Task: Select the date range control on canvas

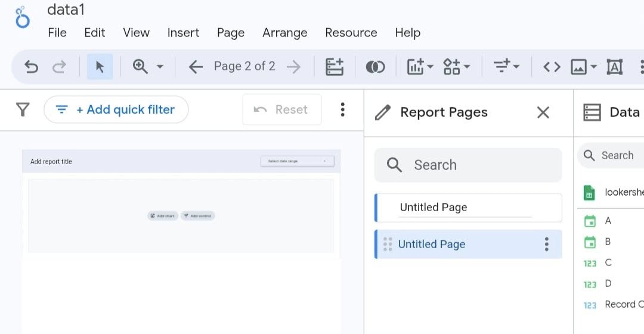Action: (297, 161)
